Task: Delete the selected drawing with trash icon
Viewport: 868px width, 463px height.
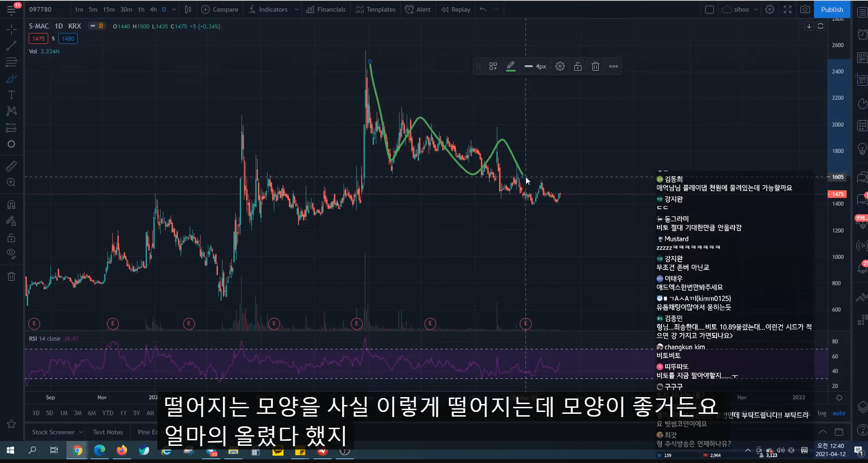Action: tap(596, 66)
